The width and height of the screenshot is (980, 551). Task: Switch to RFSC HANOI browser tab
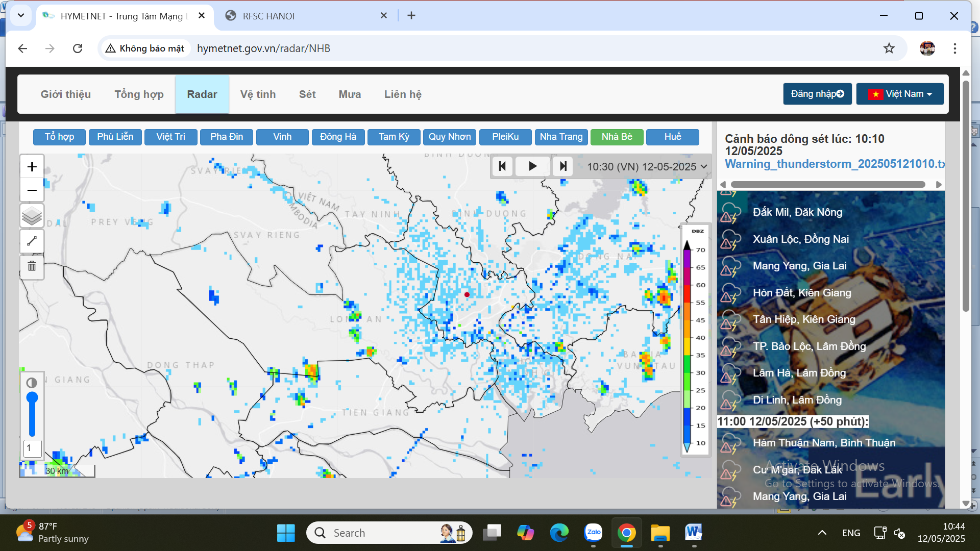click(x=268, y=16)
